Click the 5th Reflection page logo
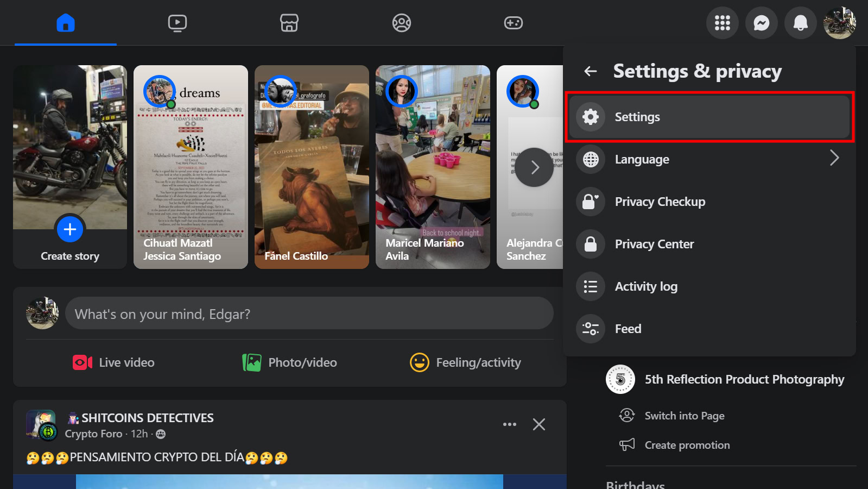Viewport: 868px width, 489px height. click(620, 379)
